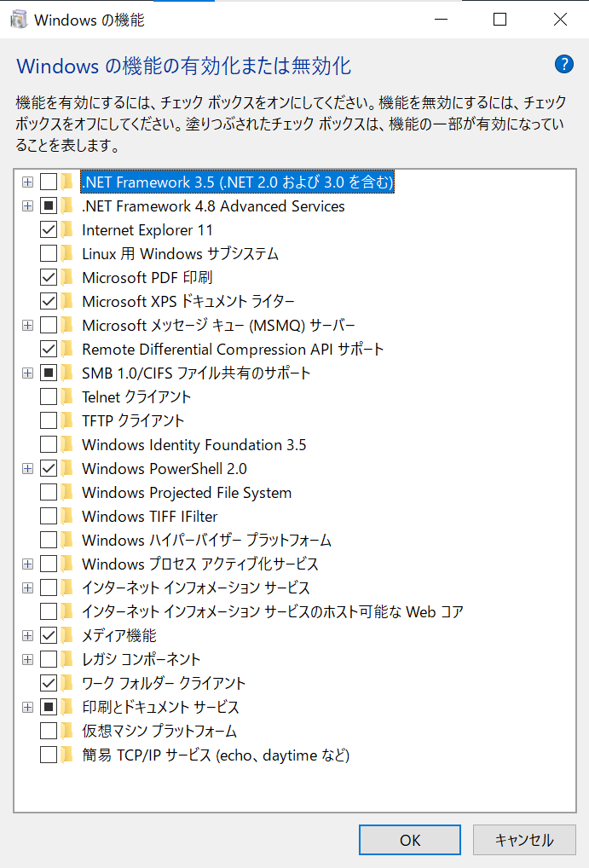Uncheck Microsoft PDF 印刷 checkbox

pos(49,277)
